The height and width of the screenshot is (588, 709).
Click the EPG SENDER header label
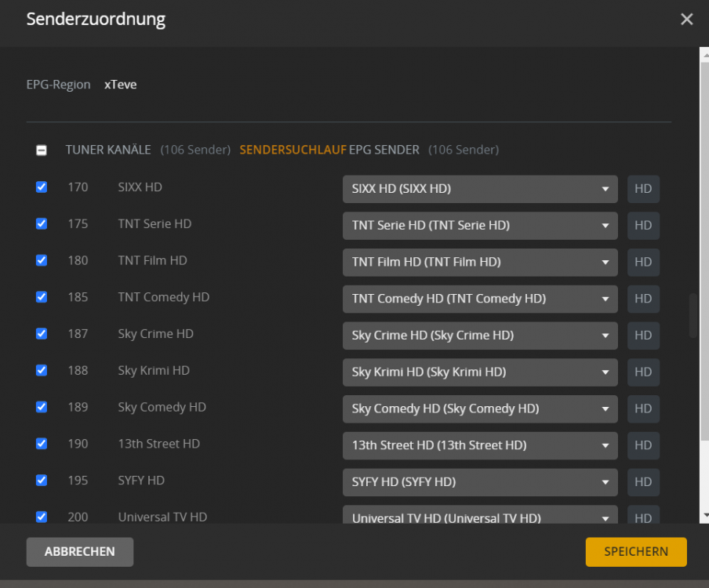384,150
